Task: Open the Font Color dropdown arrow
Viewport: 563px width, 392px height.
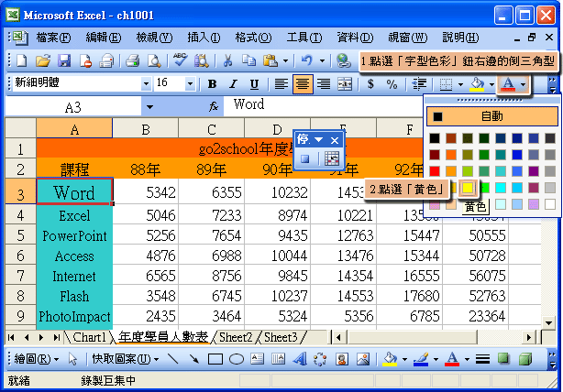Action: pos(523,84)
